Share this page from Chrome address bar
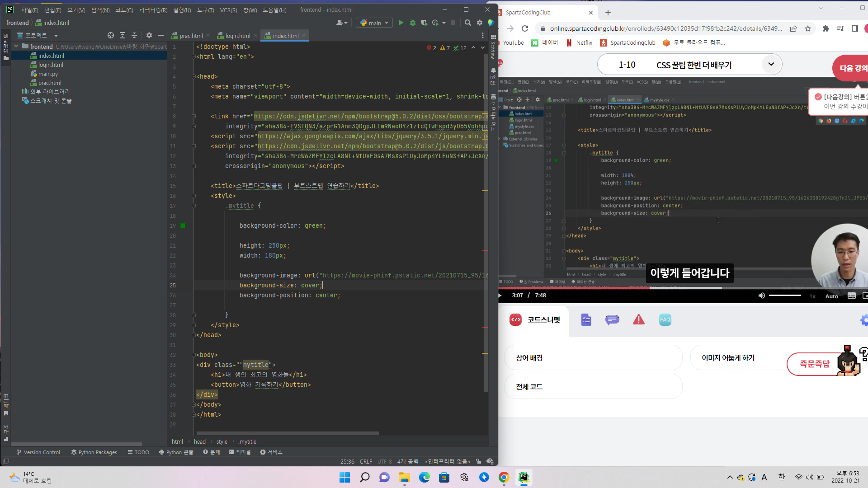868x488 pixels. 793,28
